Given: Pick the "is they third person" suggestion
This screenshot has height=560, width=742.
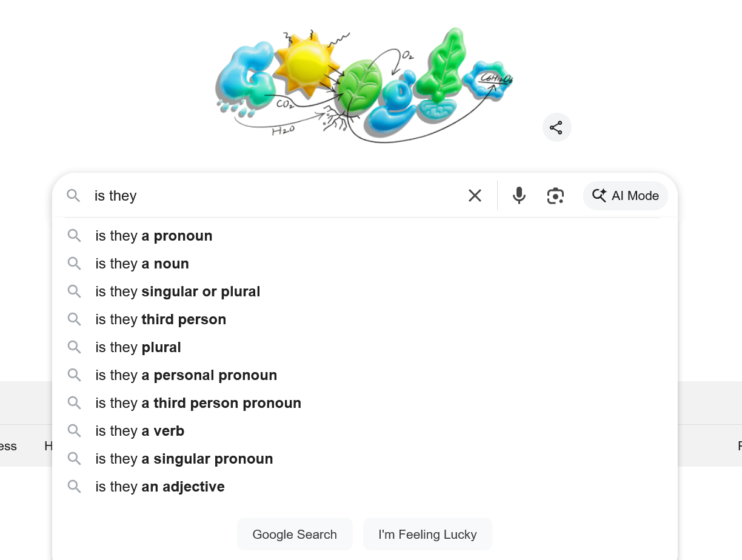Looking at the screenshot, I should (161, 319).
